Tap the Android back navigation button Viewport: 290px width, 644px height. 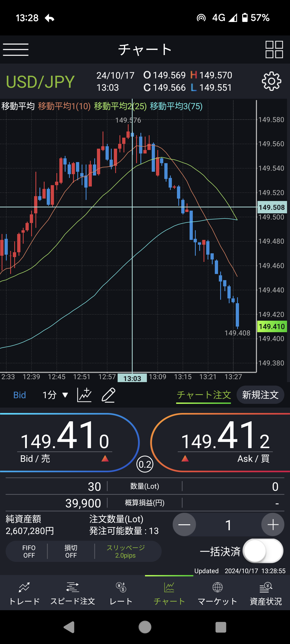[x=69, y=627]
